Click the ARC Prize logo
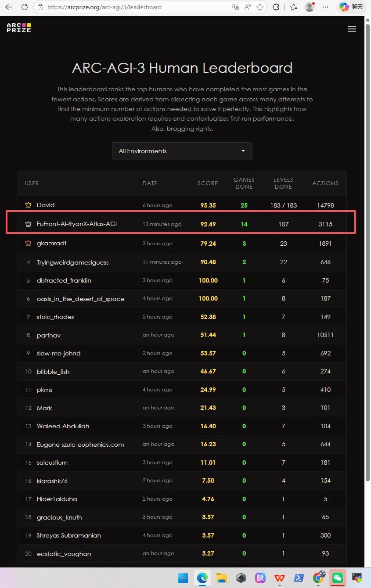The height and width of the screenshot is (588, 371). (x=19, y=28)
